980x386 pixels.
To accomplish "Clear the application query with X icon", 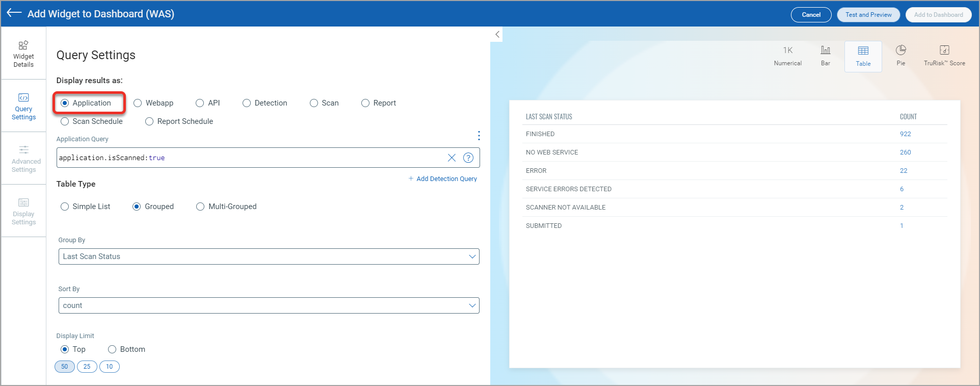I will coord(452,158).
